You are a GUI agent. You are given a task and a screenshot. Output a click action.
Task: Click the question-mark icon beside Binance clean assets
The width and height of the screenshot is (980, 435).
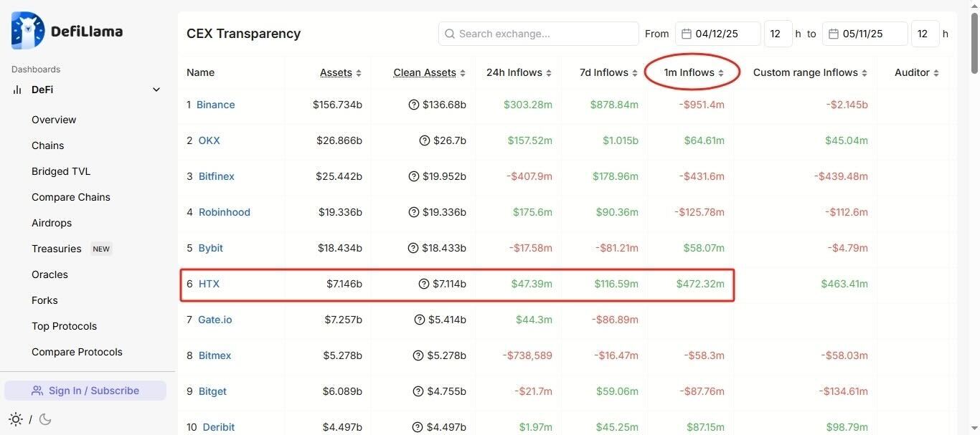pos(414,105)
